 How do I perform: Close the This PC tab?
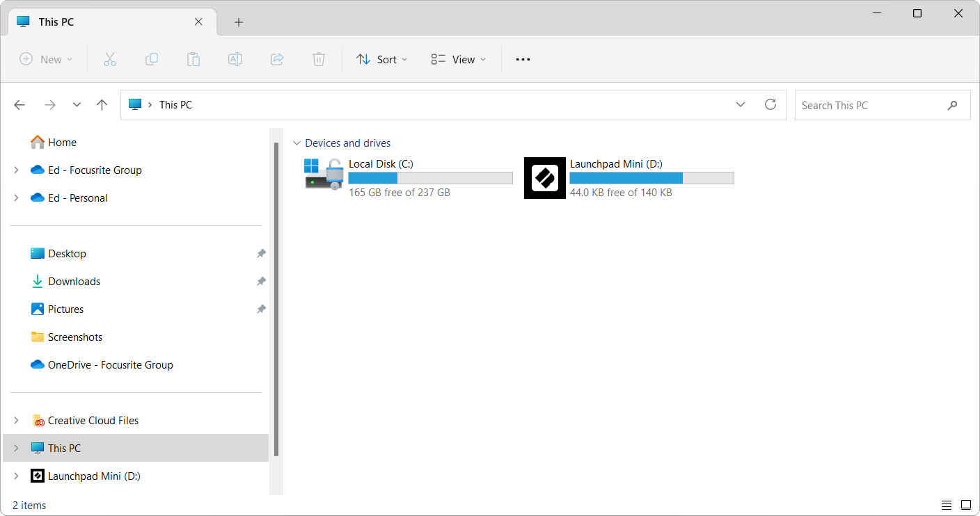198,22
